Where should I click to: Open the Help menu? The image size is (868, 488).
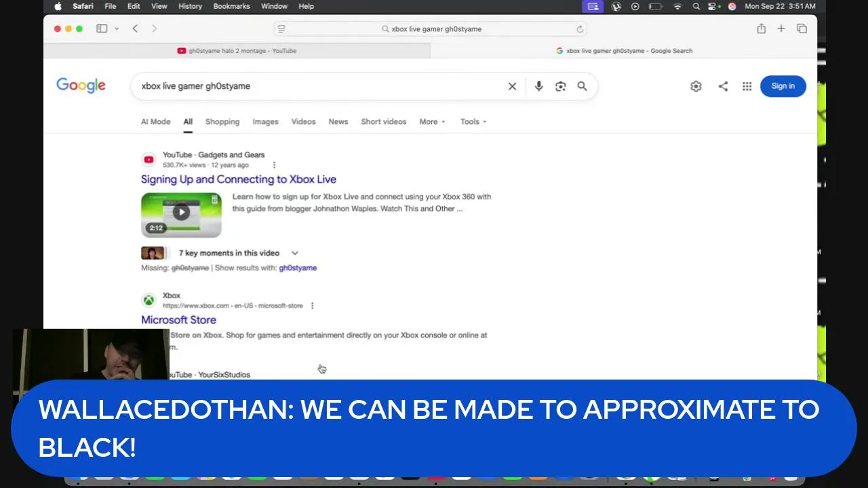(x=306, y=6)
